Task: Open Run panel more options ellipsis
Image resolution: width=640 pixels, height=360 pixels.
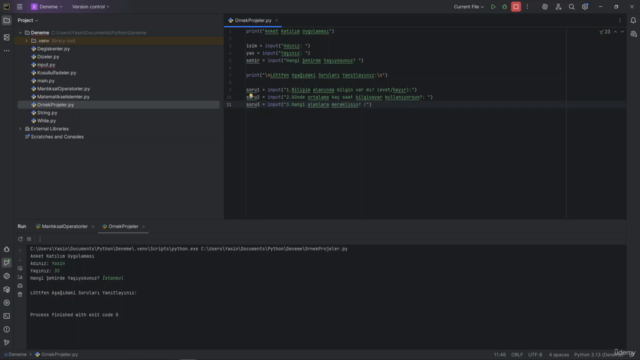Action: click(40, 239)
